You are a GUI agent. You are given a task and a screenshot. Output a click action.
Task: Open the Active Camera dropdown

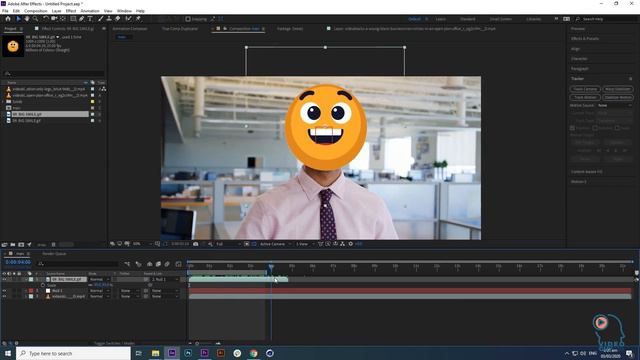[276, 244]
